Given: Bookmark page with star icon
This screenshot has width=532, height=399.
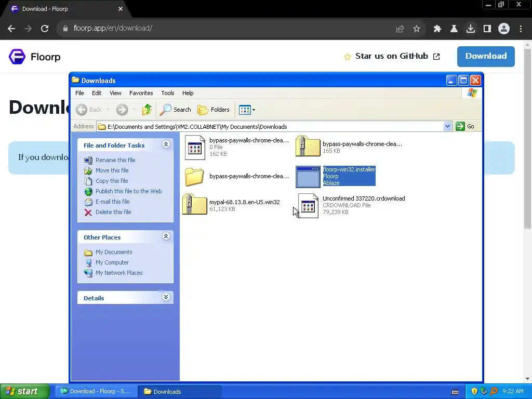Looking at the screenshot, I should point(417,29).
